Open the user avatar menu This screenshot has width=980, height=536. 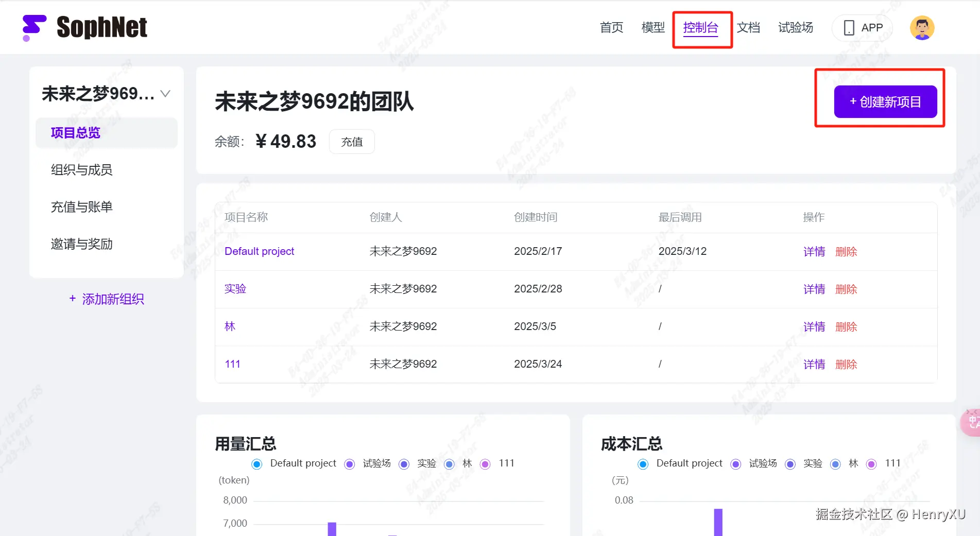(922, 28)
